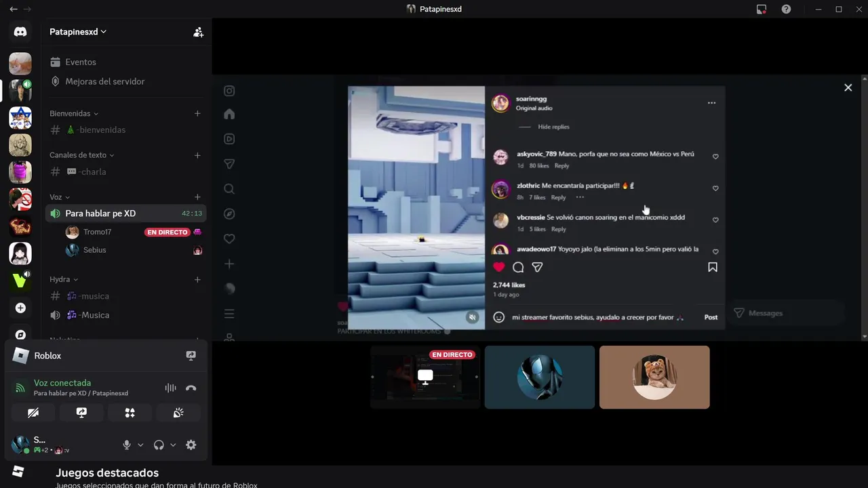Select the cat avatar participant tile
The height and width of the screenshot is (488, 868).
pos(654,378)
